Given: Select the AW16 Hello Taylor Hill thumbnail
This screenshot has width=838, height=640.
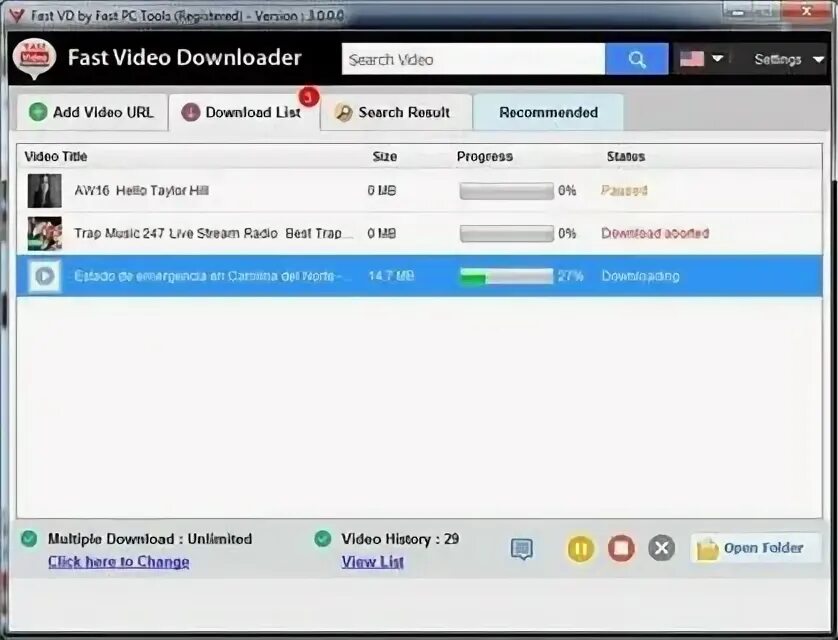Looking at the screenshot, I should coord(43,190).
